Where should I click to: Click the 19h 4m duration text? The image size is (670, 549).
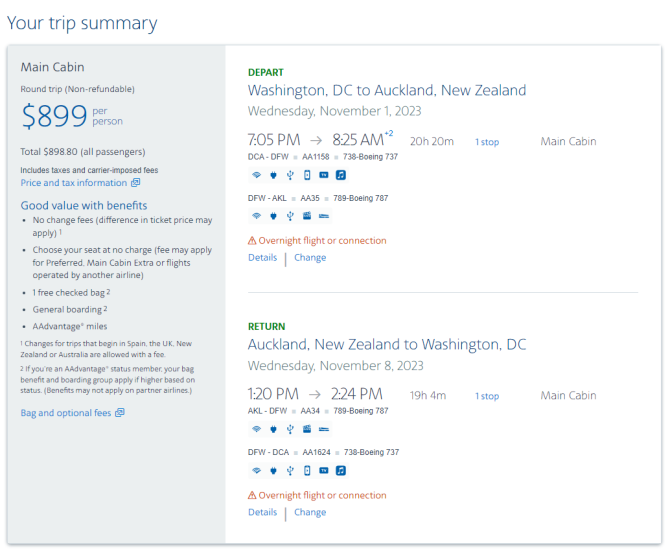428,396
